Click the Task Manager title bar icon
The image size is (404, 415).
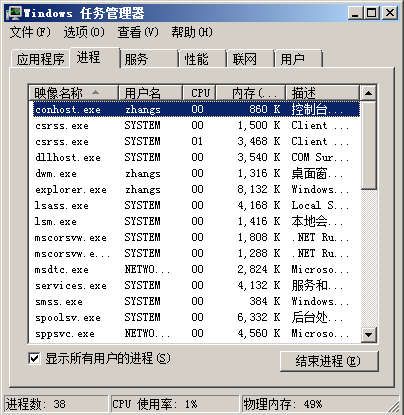click(13, 13)
